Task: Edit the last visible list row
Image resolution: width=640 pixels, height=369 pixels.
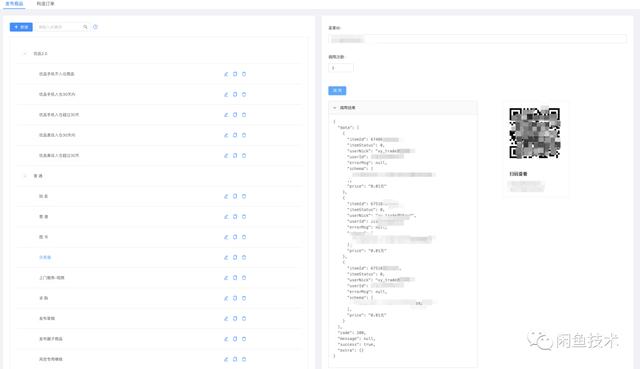Action: [x=226, y=359]
